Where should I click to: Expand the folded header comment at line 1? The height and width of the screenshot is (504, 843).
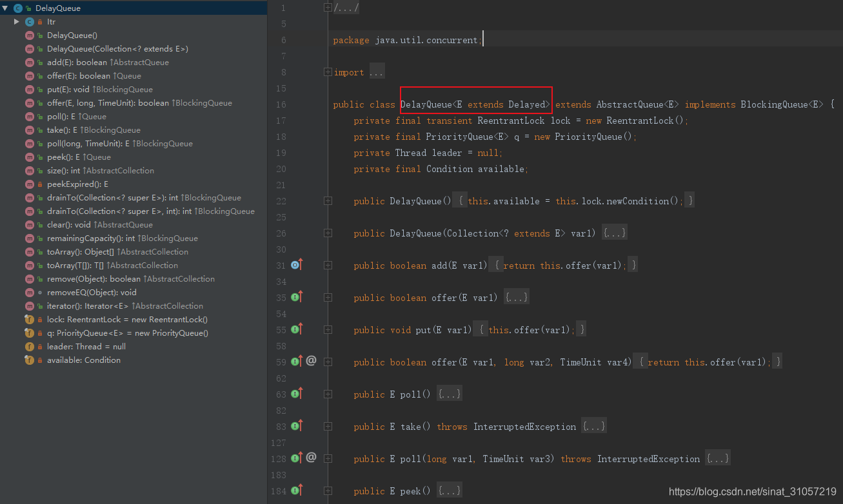pyautogui.click(x=328, y=8)
